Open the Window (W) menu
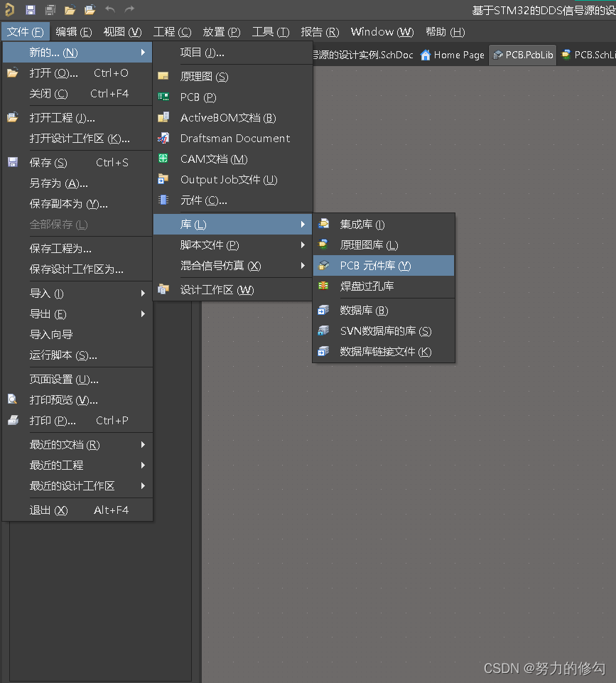616x683 pixels. [x=382, y=32]
